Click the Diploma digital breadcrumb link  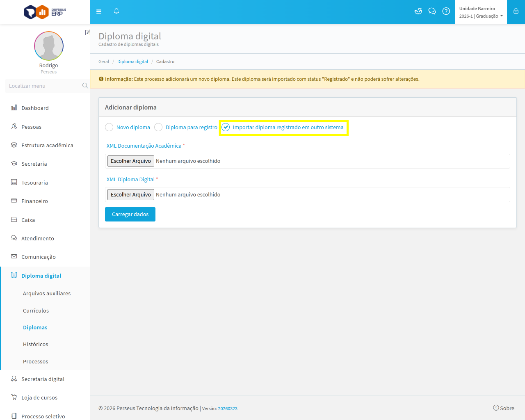point(132,62)
